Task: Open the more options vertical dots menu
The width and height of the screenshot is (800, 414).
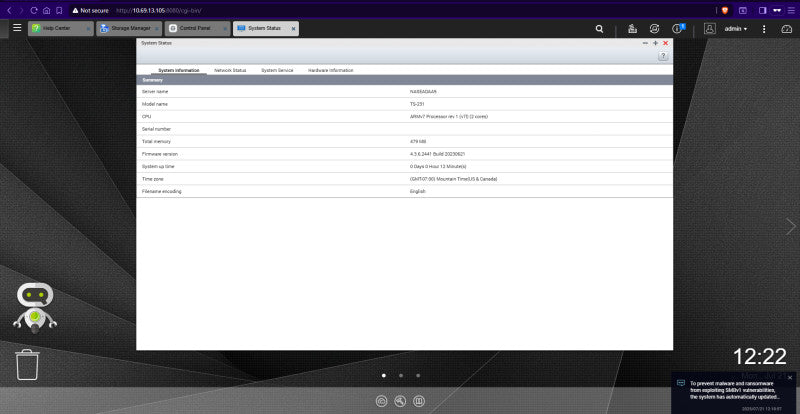Action: click(x=764, y=29)
